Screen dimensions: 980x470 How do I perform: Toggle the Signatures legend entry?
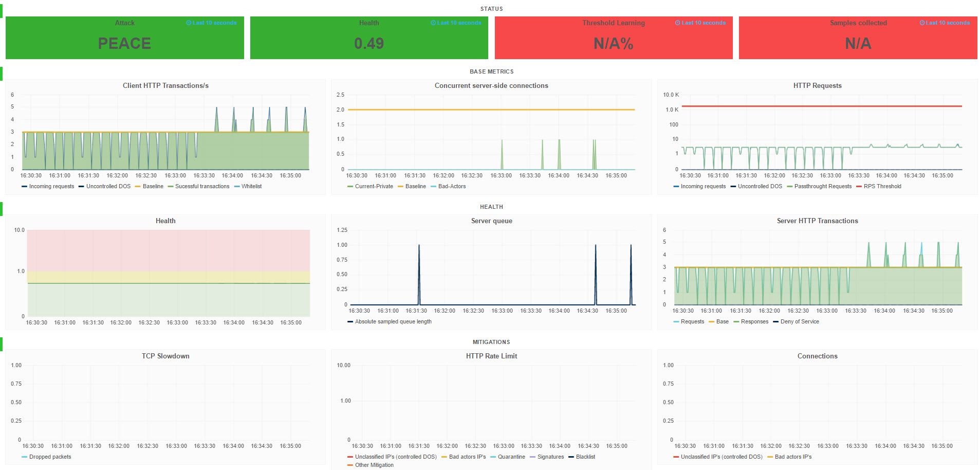point(550,457)
